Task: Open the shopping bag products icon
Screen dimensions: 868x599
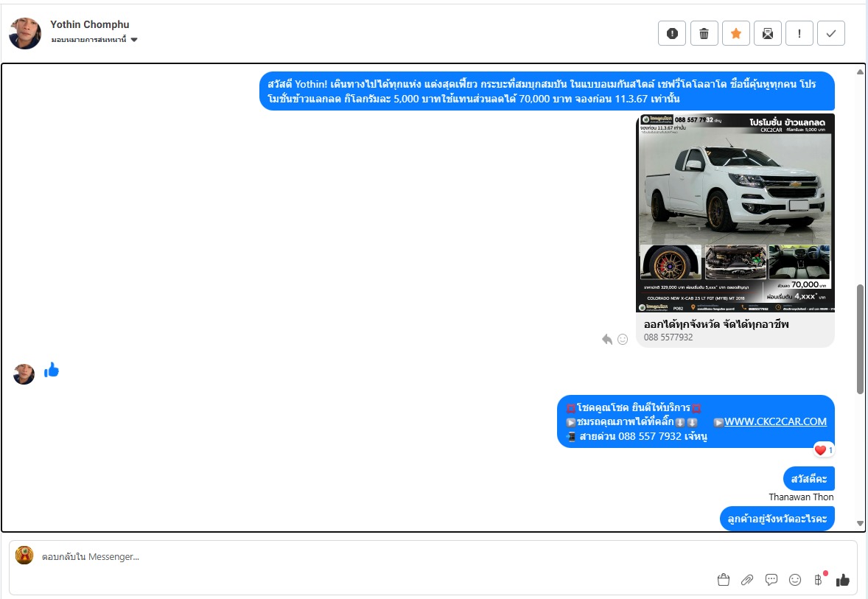Action: [x=724, y=580]
